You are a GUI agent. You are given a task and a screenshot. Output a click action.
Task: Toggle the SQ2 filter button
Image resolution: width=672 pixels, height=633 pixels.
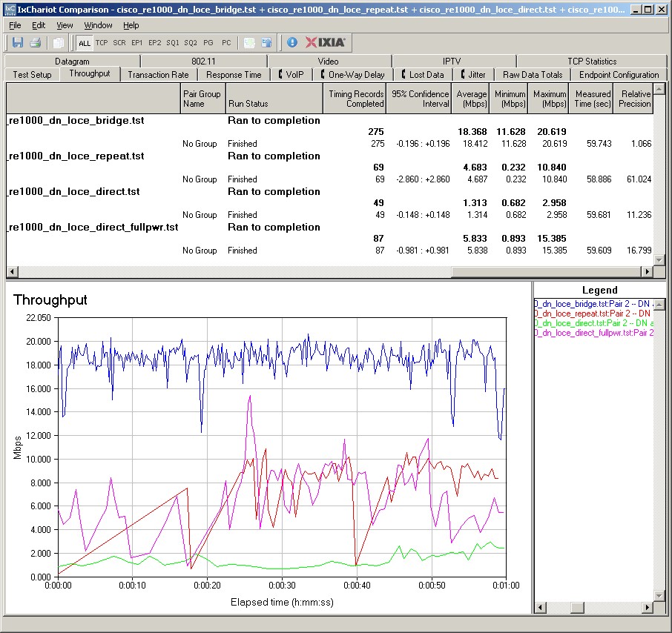191,42
